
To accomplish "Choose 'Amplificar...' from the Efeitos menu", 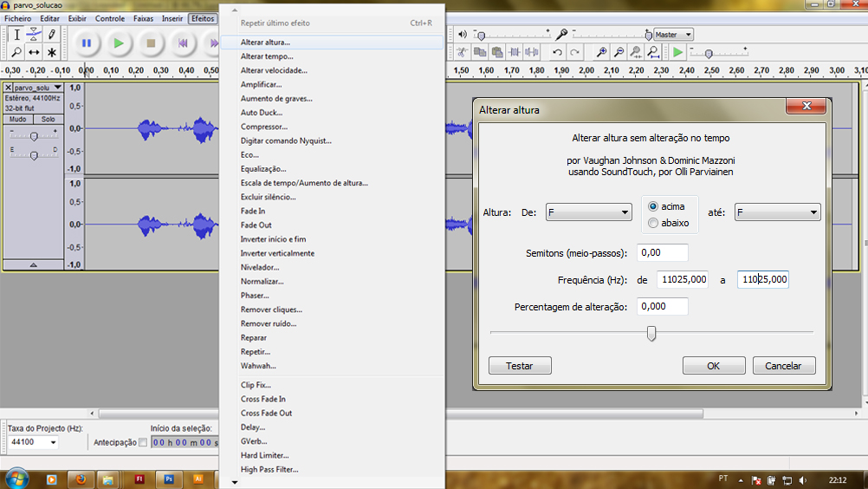I will tap(261, 84).
